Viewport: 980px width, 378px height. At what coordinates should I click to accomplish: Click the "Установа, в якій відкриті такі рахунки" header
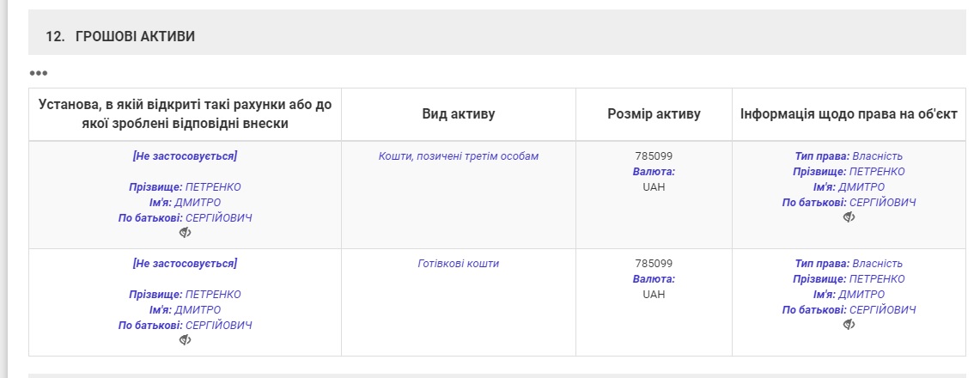coord(185,114)
